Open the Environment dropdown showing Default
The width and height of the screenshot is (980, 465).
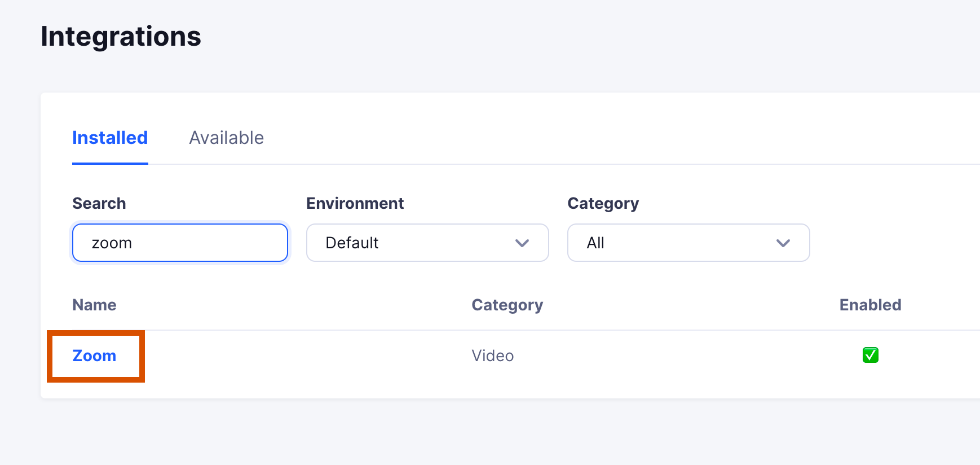(x=427, y=243)
